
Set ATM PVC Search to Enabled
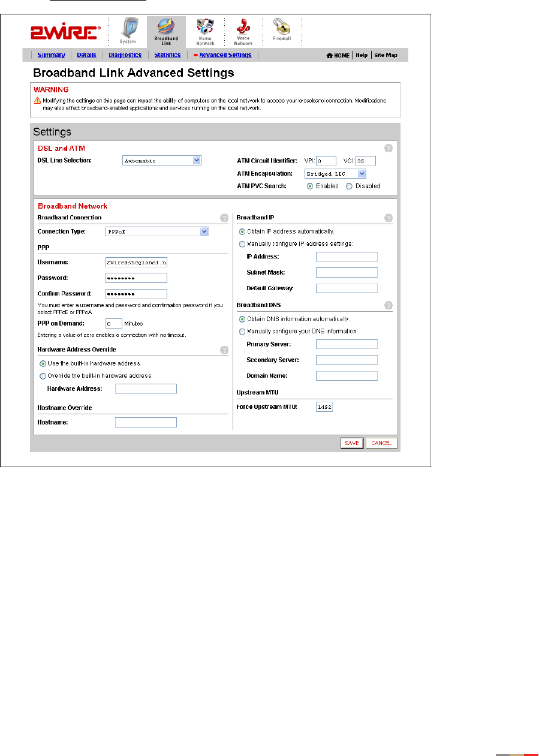310,186
